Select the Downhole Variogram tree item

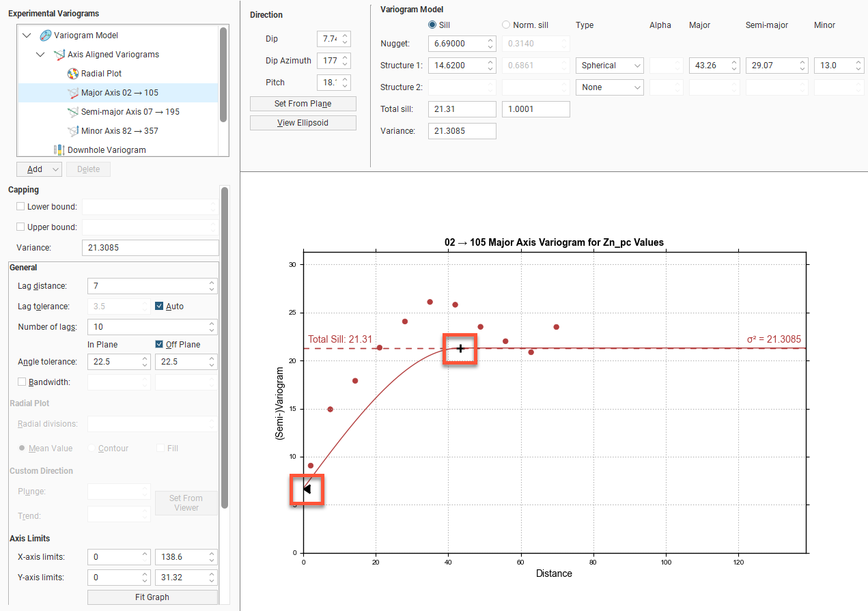pyautogui.click(x=107, y=150)
